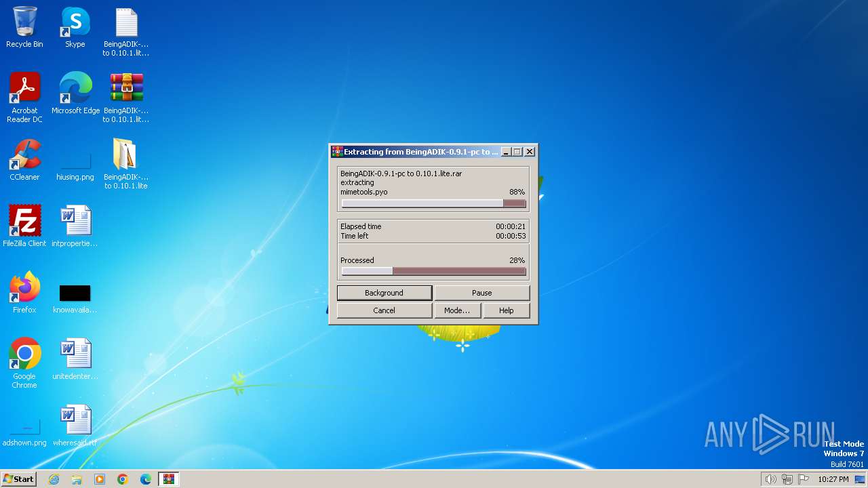This screenshot has height=488, width=868.
Task: Open the BeingADIK extracted folder icon
Action: (x=126, y=164)
